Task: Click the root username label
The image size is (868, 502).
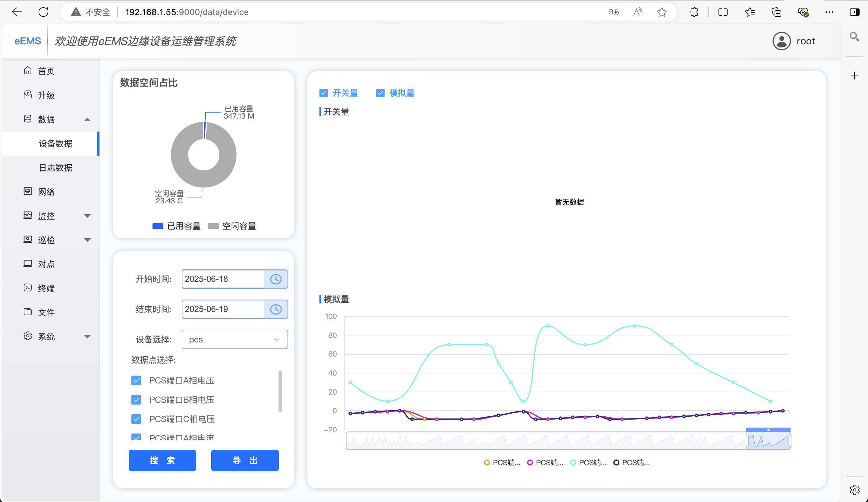Action: (x=806, y=41)
